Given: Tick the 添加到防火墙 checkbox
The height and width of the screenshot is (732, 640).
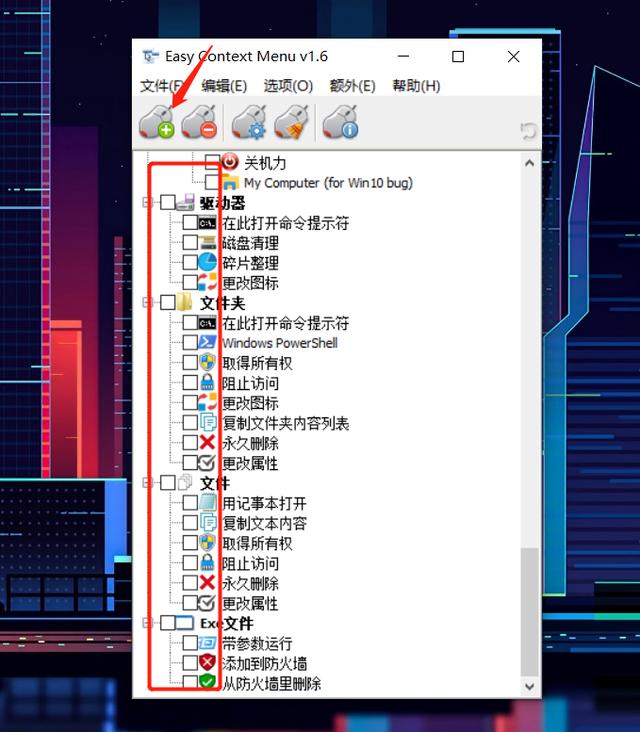Looking at the screenshot, I should pyautogui.click(x=190, y=662).
